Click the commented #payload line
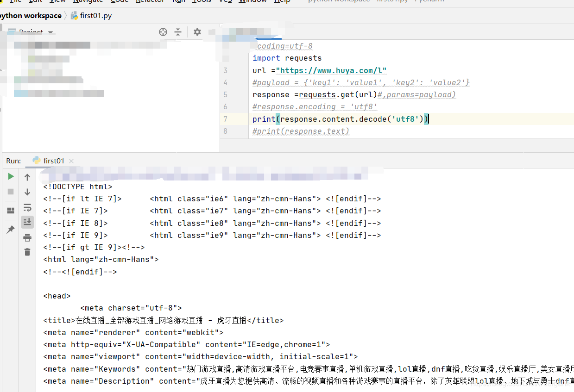The image size is (574, 392). [x=361, y=82]
